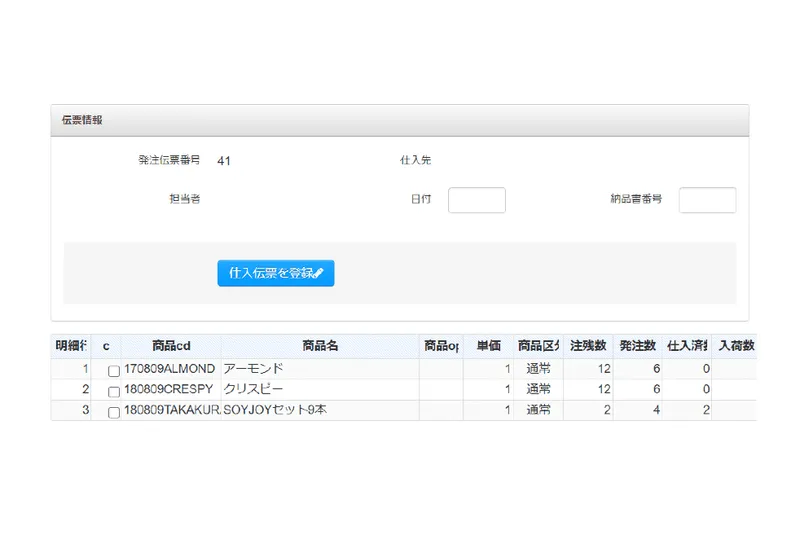This screenshot has width=800, height=534.
Task: Select the 180809CRESPY product code cell
Action: [x=171, y=389]
